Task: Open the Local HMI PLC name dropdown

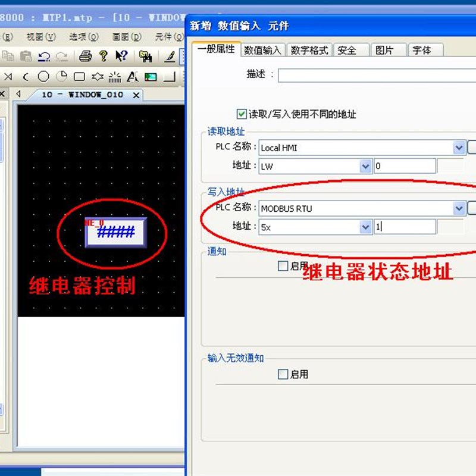Action: [x=459, y=148]
